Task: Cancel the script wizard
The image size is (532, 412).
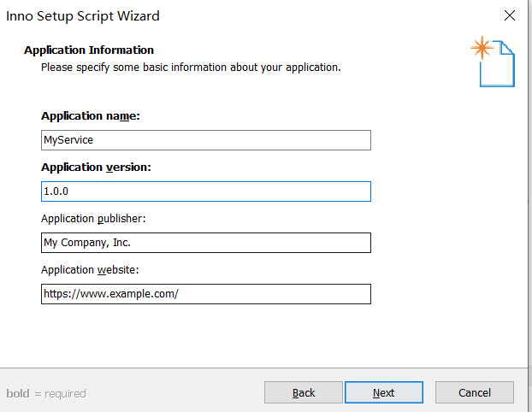Action: (474, 392)
